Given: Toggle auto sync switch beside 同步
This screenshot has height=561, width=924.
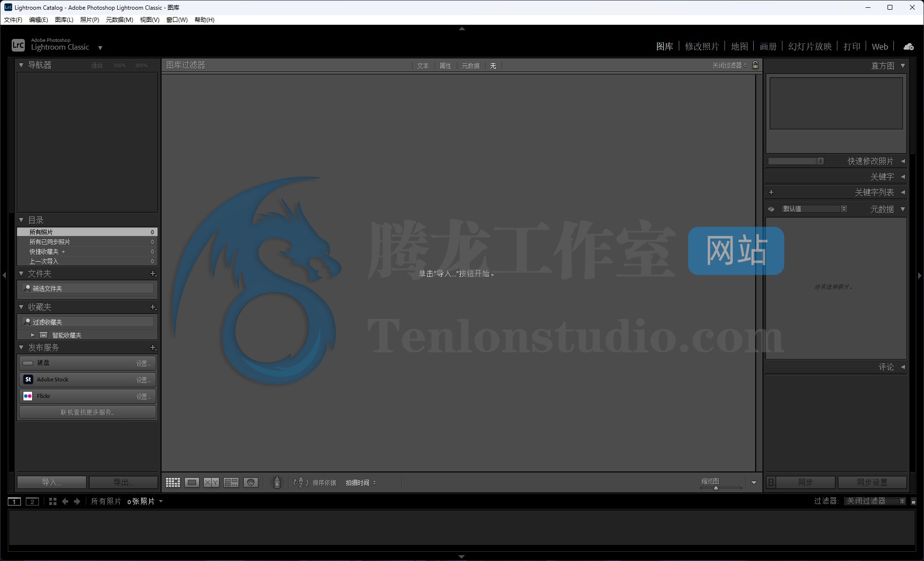Looking at the screenshot, I should click(771, 483).
